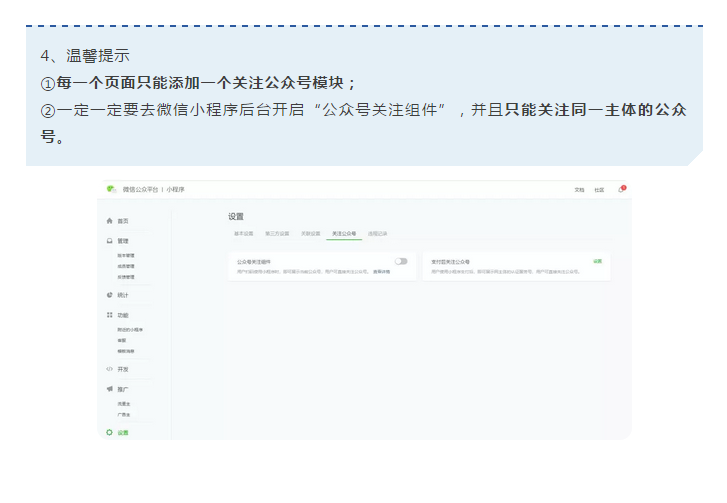Click the 4、温馨提示 heading text
The width and height of the screenshot is (727, 503).
(x=85, y=56)
